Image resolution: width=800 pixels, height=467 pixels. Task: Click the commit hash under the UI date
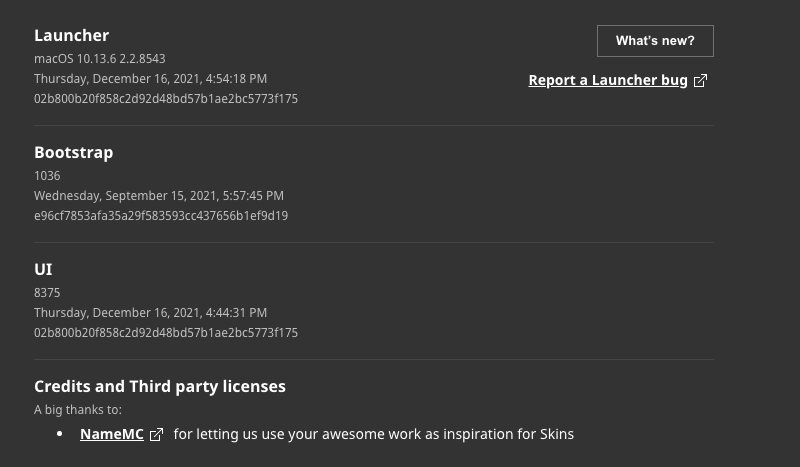point(166,333)
